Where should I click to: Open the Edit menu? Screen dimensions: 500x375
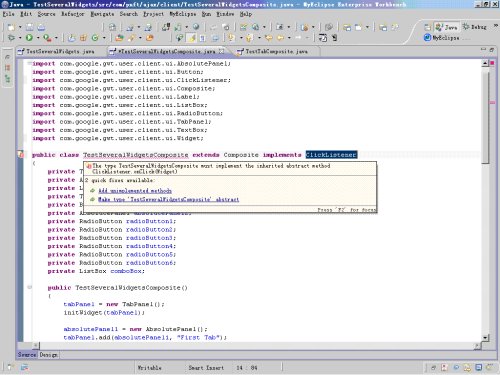tap(26, 14)
